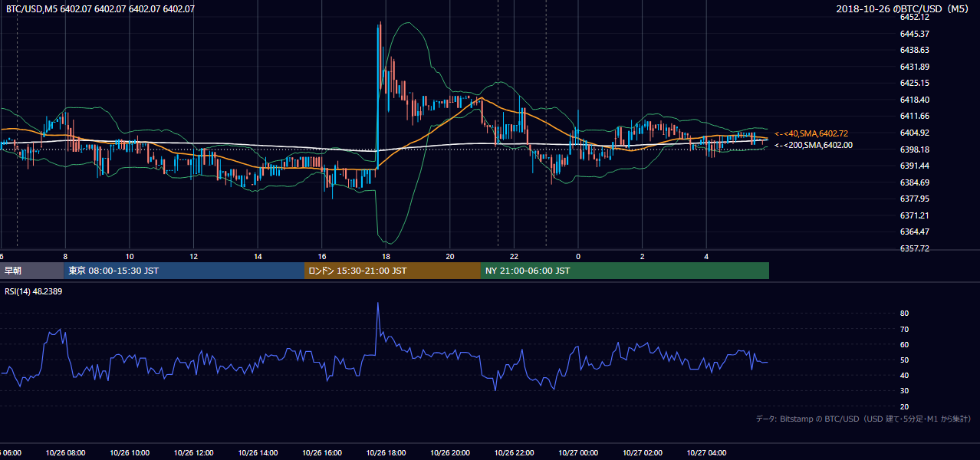Image resolution: width=980 pixels, height=460 pixels.
Task: Click the 10/26 08:00 date label
Action: [65, 452]
